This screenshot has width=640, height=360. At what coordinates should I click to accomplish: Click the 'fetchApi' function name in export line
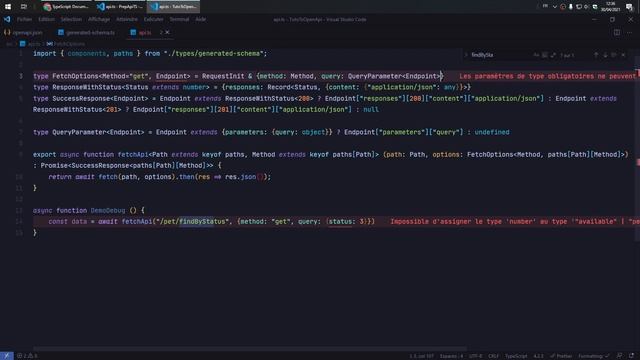point(133,155)
